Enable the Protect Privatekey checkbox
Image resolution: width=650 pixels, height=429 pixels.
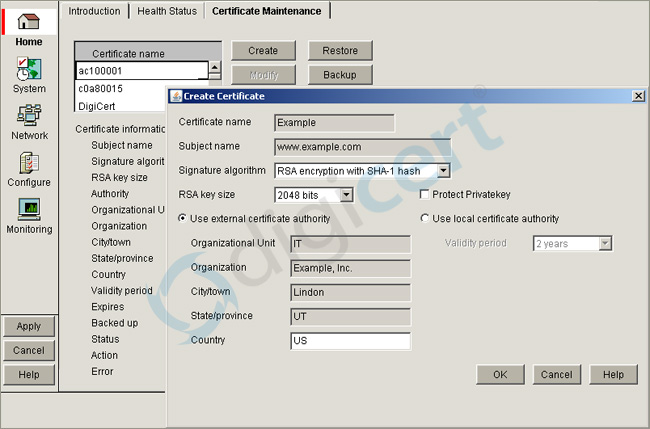[x=425, y=194]
